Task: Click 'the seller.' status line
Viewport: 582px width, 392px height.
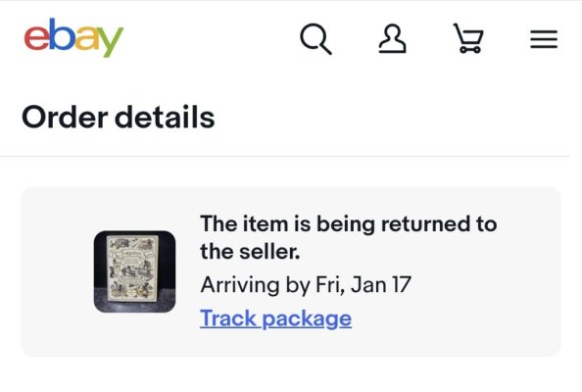Action: tap(250, 252)
